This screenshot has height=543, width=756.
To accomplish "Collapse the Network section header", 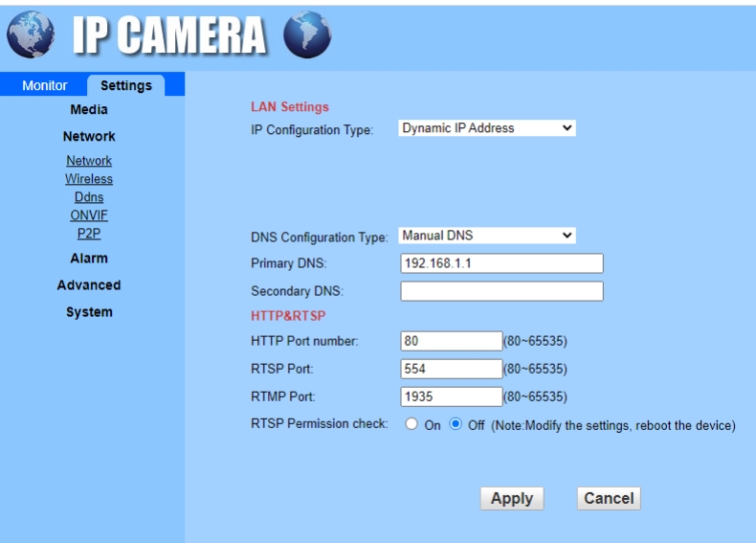I will (x=89, y=137).
